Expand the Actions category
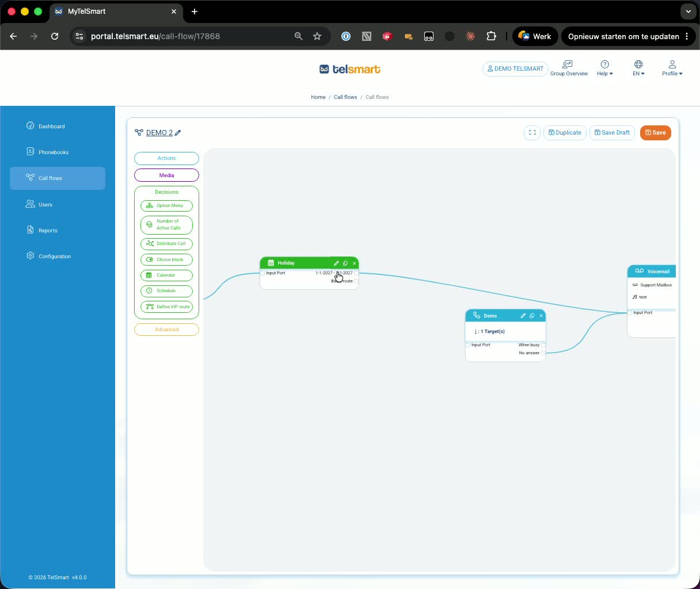700x589 pixels. (166, 158)
